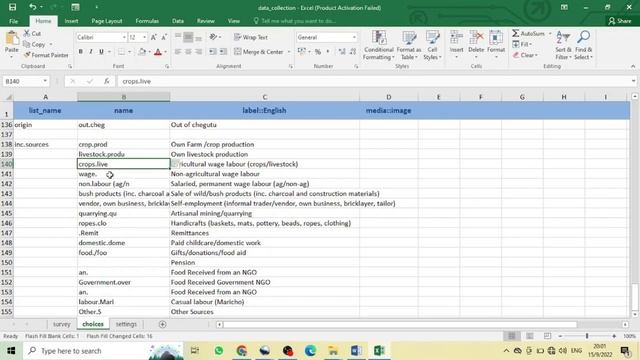This screenshot has height=360, width=640.
Task: Open the survey sheet tab
Action: point(62,324)
